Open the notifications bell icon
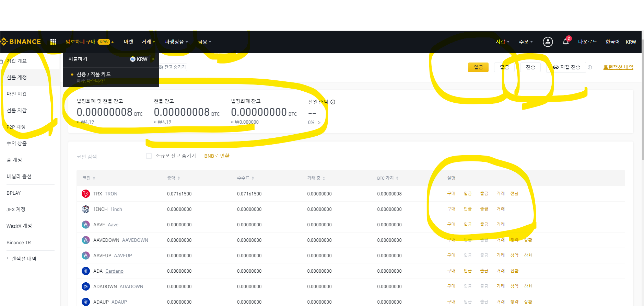The image size is (644, 306). [x=566, y=42]
